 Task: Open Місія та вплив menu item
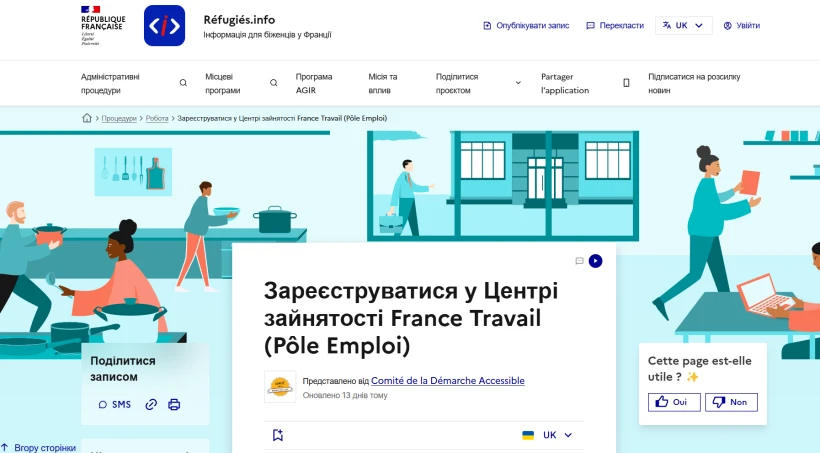383,83
